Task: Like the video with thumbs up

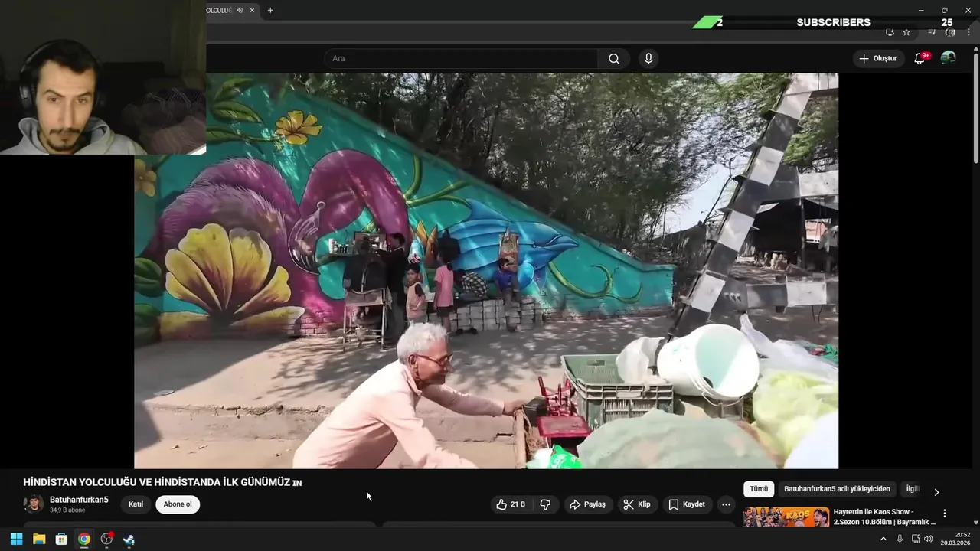Action: (511, 504)
